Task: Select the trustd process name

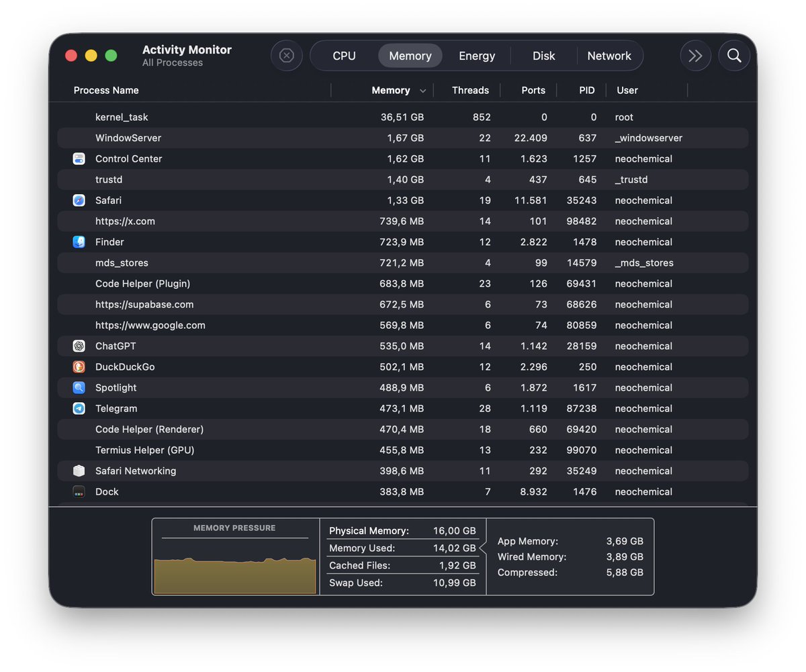Action: (109, 180)
